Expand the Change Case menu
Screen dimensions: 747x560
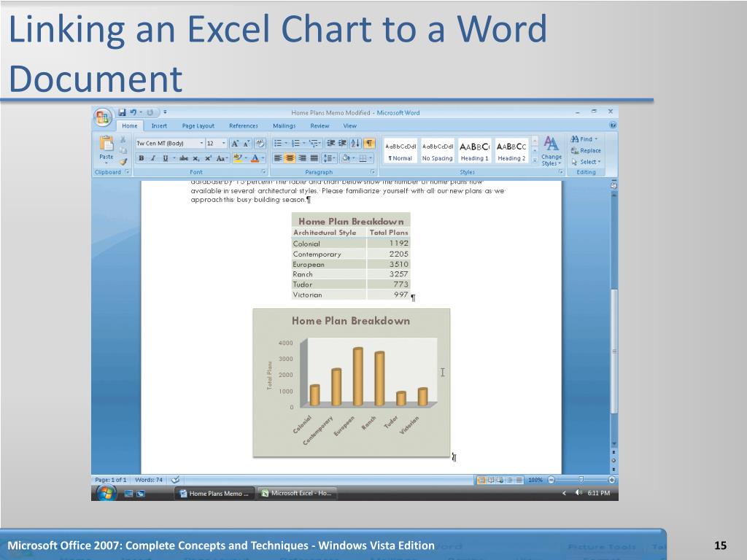tap(222, 158)
